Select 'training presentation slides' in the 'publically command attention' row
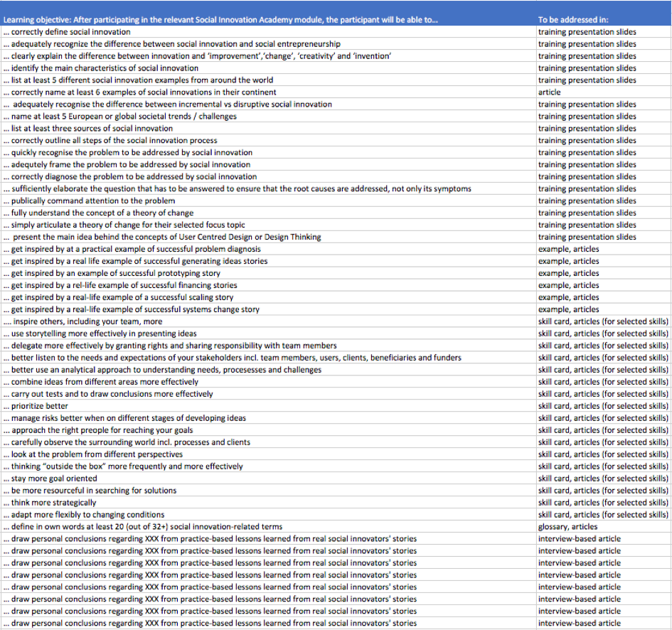Screen dimensions: 672x630 604,201
